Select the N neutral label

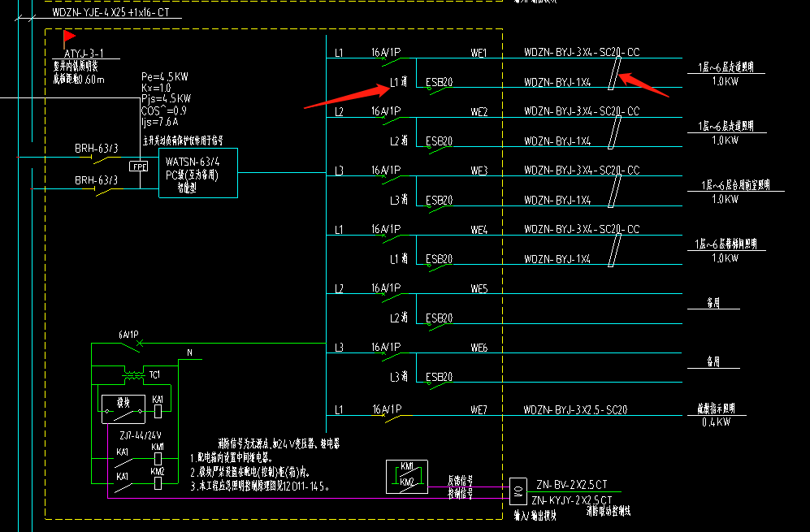click(x=189, y=353)
